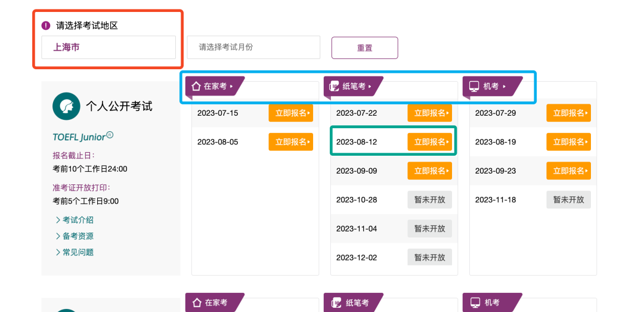
Task: Click 暂未开放 for 2023-11-18
Action: [568, 200]
